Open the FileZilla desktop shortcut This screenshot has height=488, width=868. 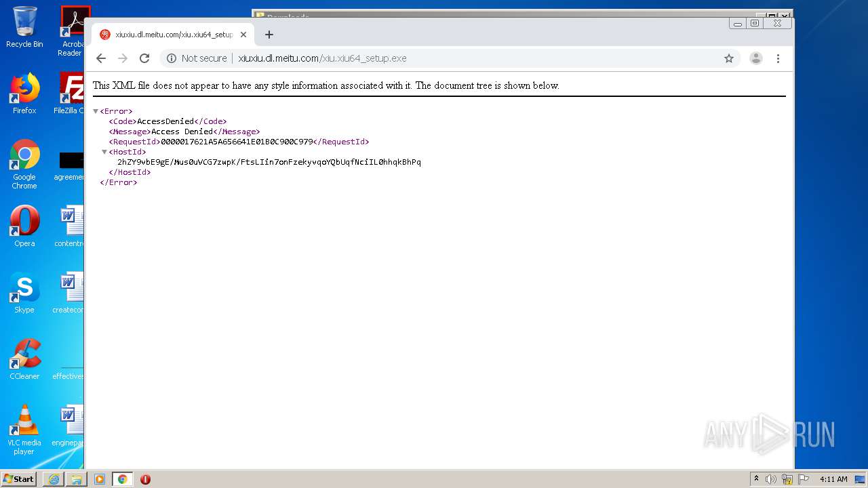coord(71,94)
